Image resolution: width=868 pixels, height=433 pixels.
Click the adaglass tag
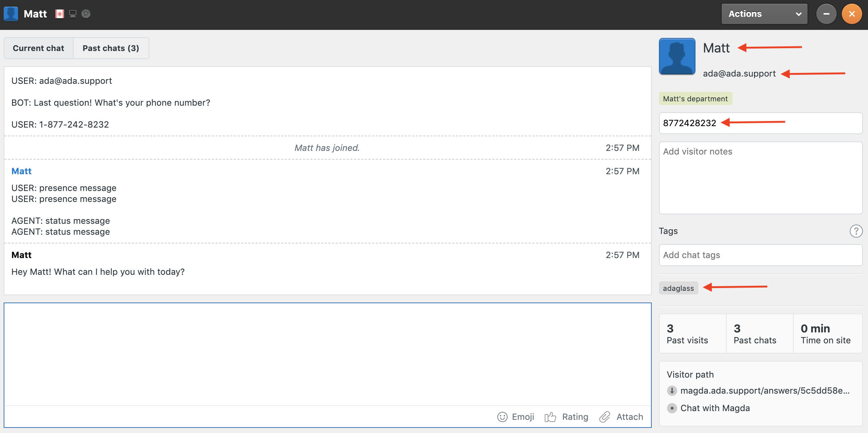[x=678, y=288]
